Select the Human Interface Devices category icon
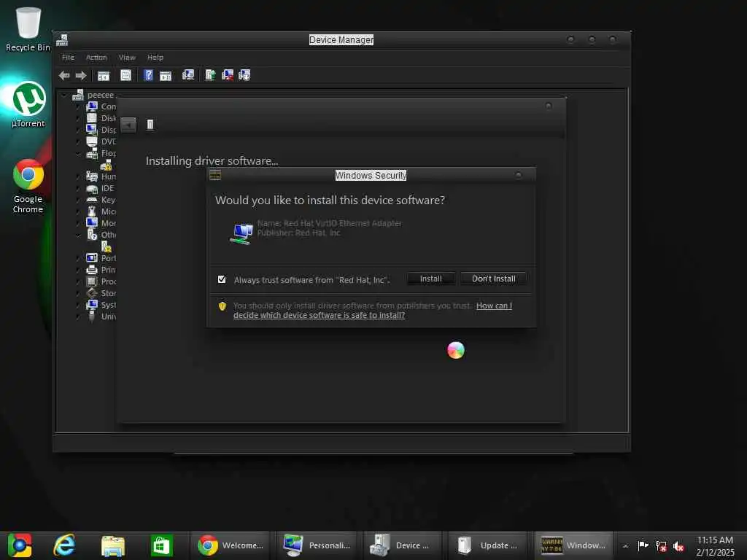Image resolution: width=747 pixels, height=560 pixels. pos(92,176)
